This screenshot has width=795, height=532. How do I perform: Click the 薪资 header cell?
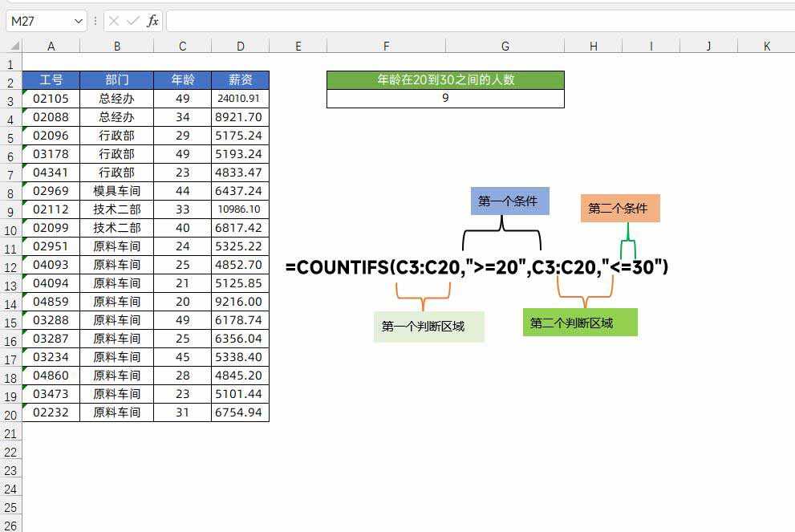[x=240, y=79]
